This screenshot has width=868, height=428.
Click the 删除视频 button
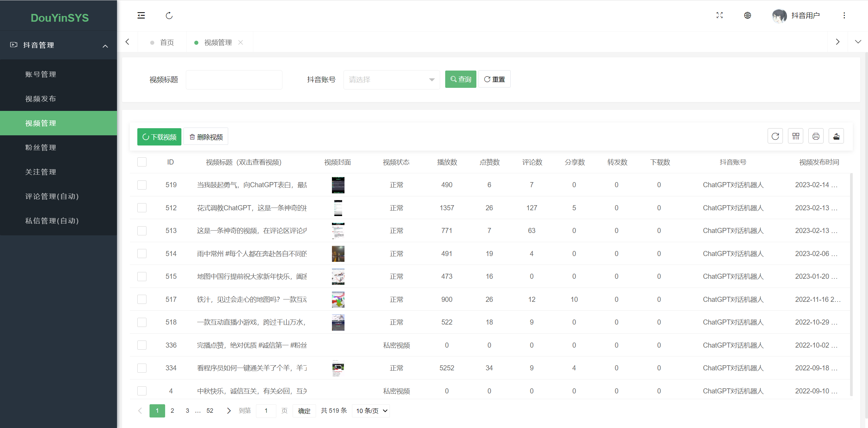pos(206,137)
